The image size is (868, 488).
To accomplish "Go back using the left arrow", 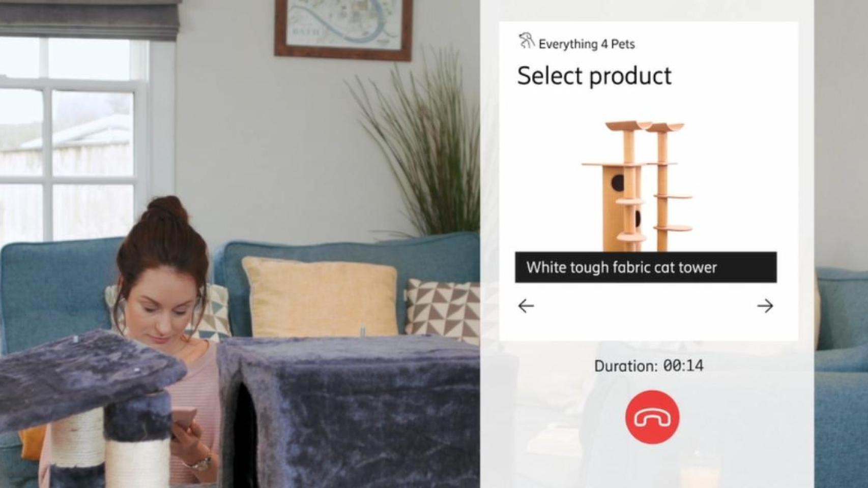I will point(526,306).
